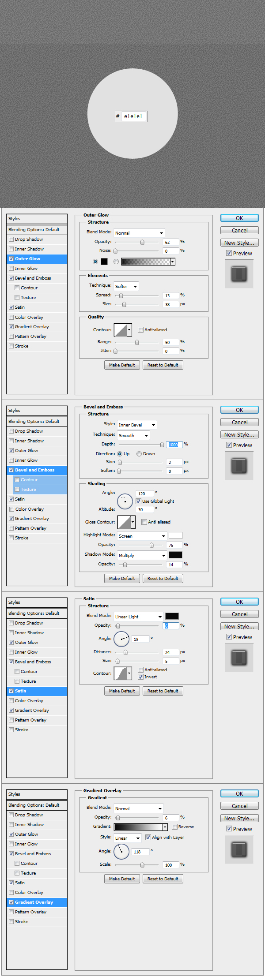Open the Shadow Mode dropdown showing Multiply

click(x=142, y=555)
